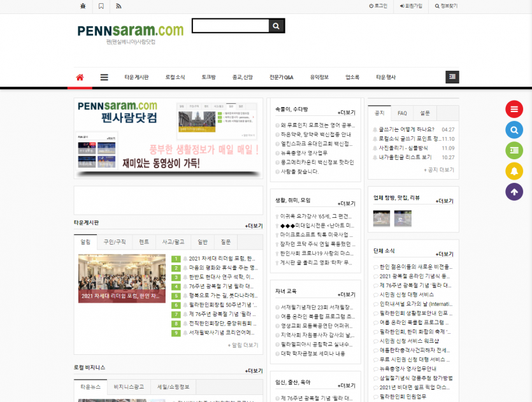Click the bookmark icon in top bar
532x402 pixels.
101,6
